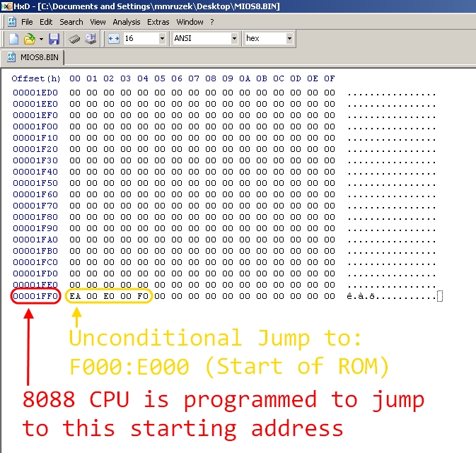Click the Save disk icon
This screenshot has height=453, width=476.
54,39
